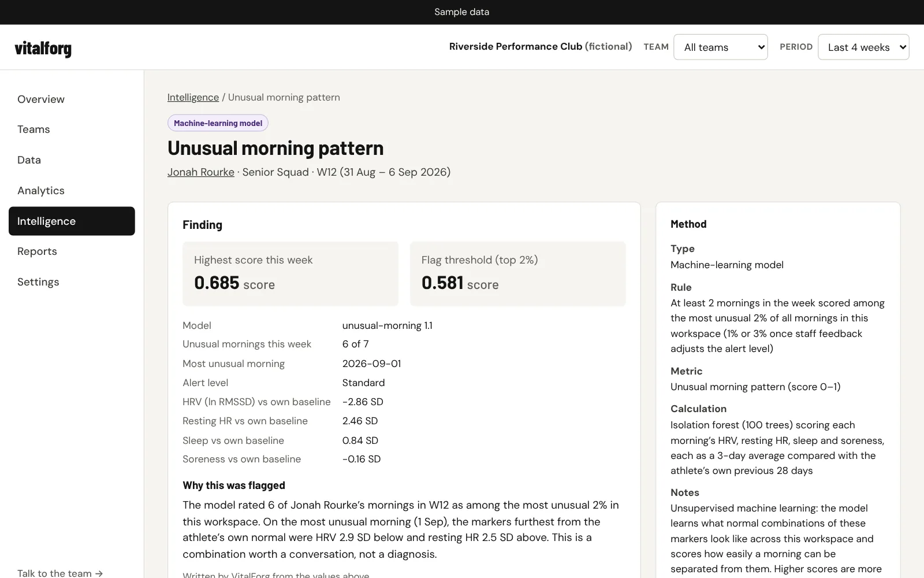The image size is (924, 578).
Task: Click the Calculation label in Method panel
Action: (698, 409)
